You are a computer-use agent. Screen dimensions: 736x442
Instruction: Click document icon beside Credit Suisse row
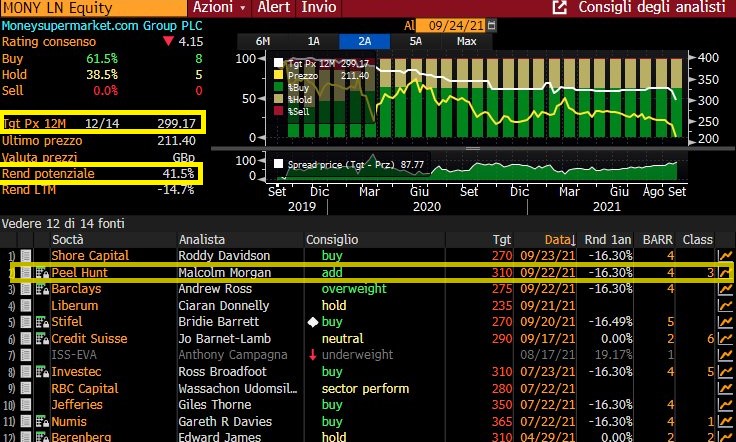(x=26, y=339)
